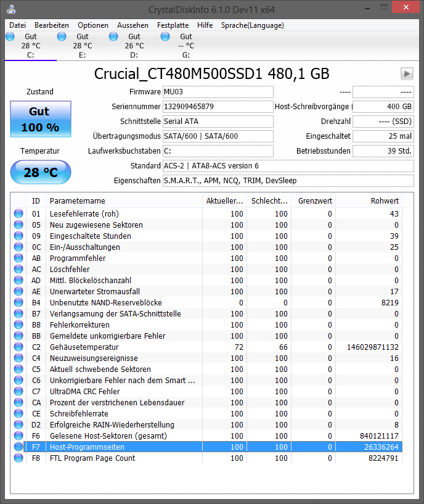424x504 pixels.
Task: Click status icon of Fehlerkorrekturen row
Action: [18, 324]
